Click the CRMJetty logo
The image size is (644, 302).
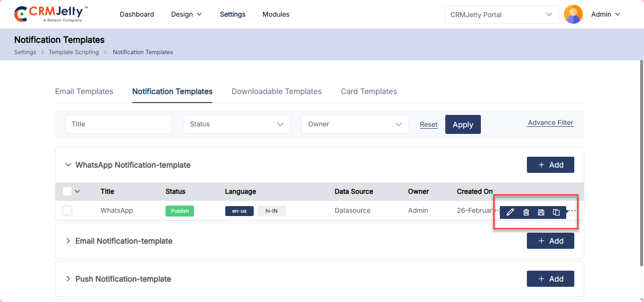click(51, 14)
